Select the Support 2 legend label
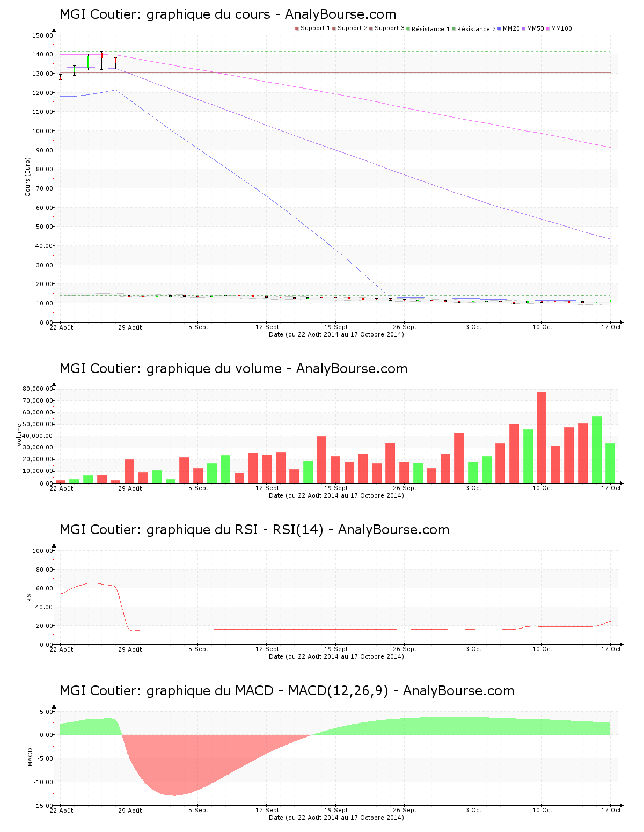The height and width of the screenshot is (832, 644). [353, 28]
